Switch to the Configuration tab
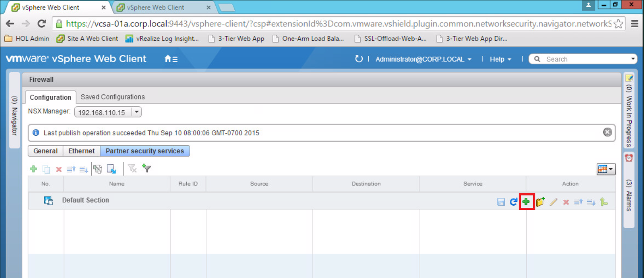The width and height of the screenshot is (644, 278). (50, 97)
